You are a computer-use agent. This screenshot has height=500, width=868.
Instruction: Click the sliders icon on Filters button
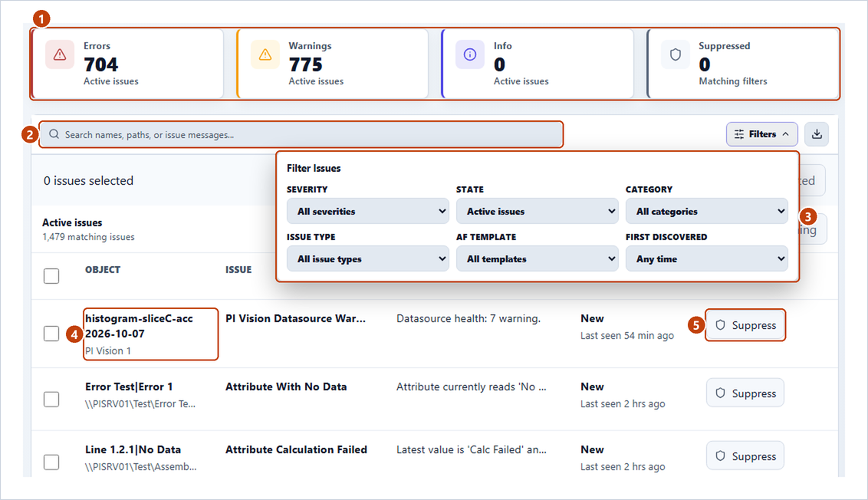739,134
